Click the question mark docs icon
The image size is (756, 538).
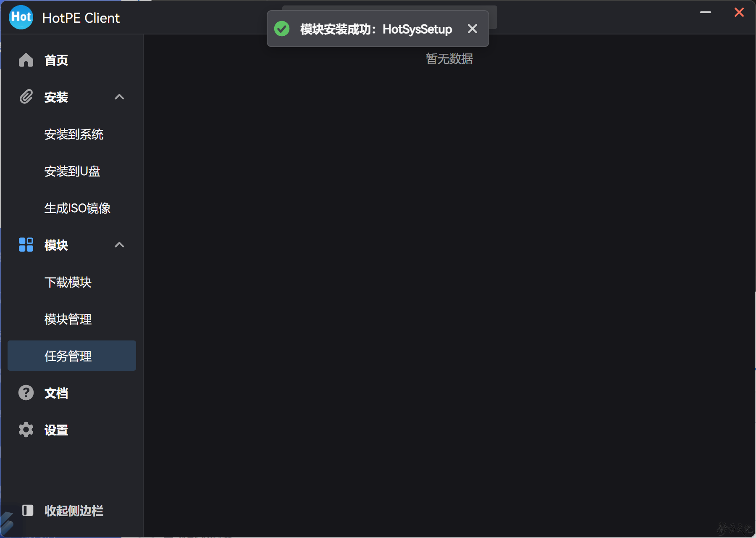point(26,393)
